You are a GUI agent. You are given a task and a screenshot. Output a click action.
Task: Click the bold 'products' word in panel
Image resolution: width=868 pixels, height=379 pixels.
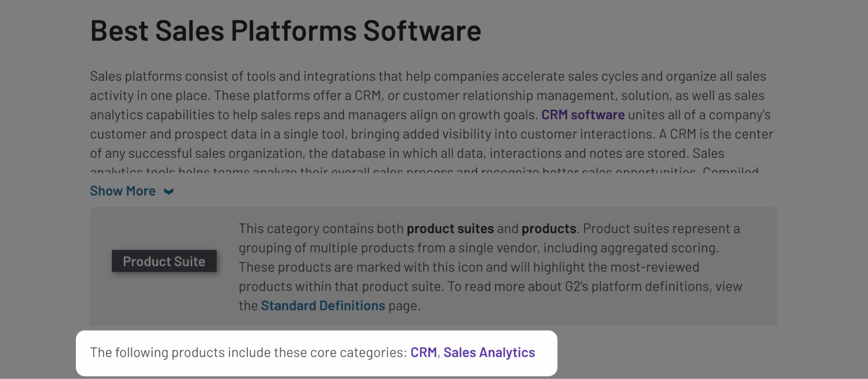549,229
